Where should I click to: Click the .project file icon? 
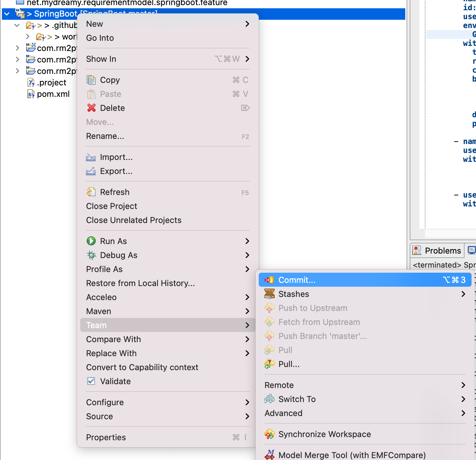31,83
